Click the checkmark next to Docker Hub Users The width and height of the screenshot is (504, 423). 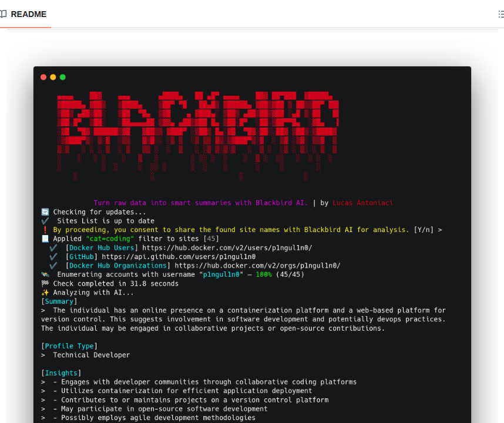tap(53, 248)
